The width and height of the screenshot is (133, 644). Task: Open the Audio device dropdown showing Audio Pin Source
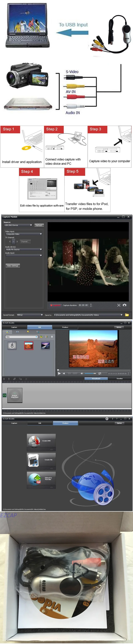(24, 249)
